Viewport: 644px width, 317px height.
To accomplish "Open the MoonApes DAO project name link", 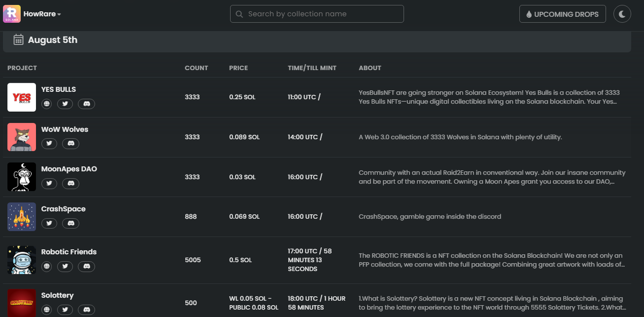I will coord(69,169).
